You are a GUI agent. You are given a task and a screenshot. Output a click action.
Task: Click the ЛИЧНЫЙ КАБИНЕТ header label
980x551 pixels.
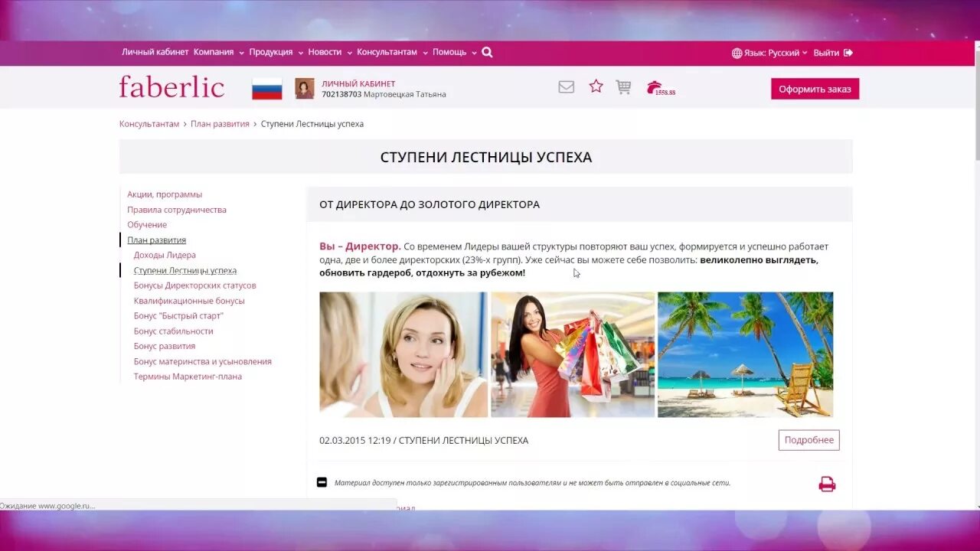[358, 83]
